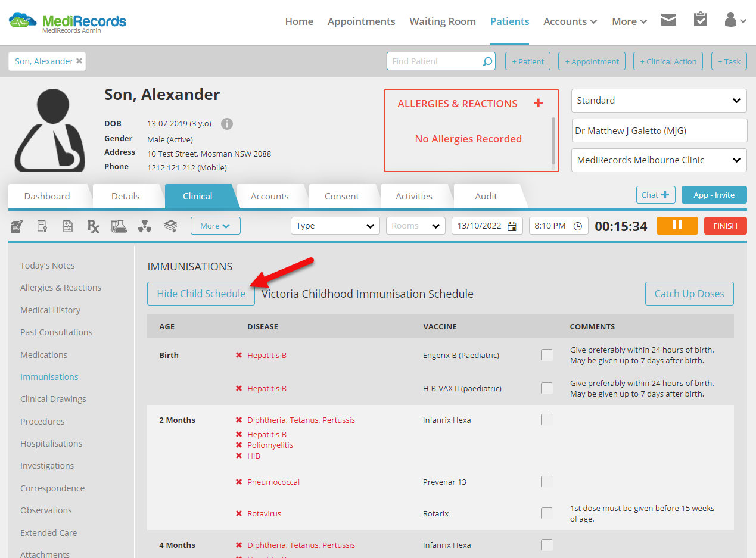This screenshot has height=558, width=756.
Task: Click the certificate document icon in toolbar
Action: tap(42, 226)
